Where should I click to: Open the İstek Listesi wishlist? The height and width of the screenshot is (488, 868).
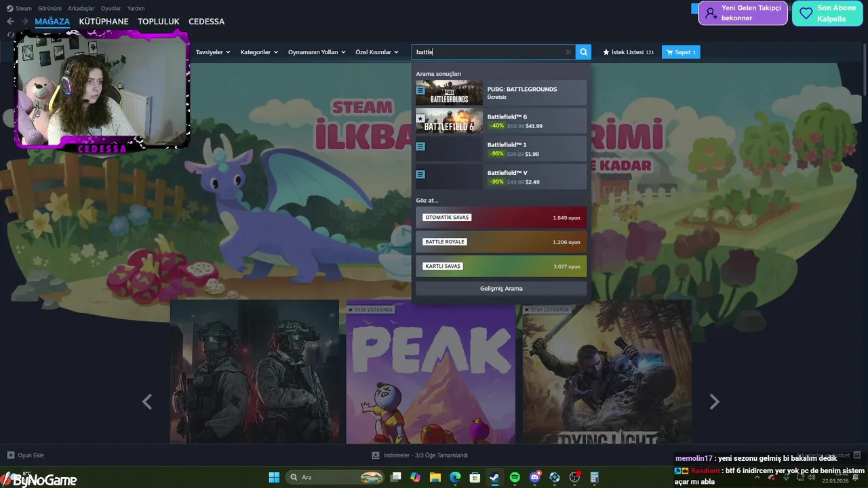click(x=629, y=52)
